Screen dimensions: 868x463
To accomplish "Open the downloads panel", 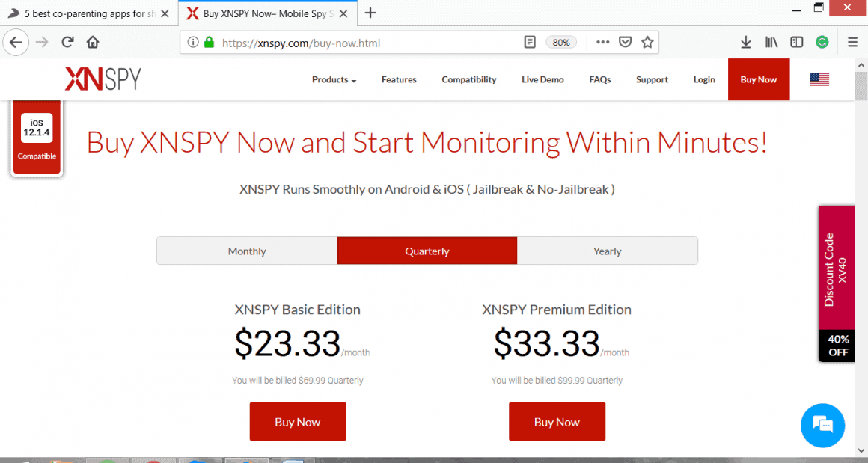I will (x=746, y=42).
